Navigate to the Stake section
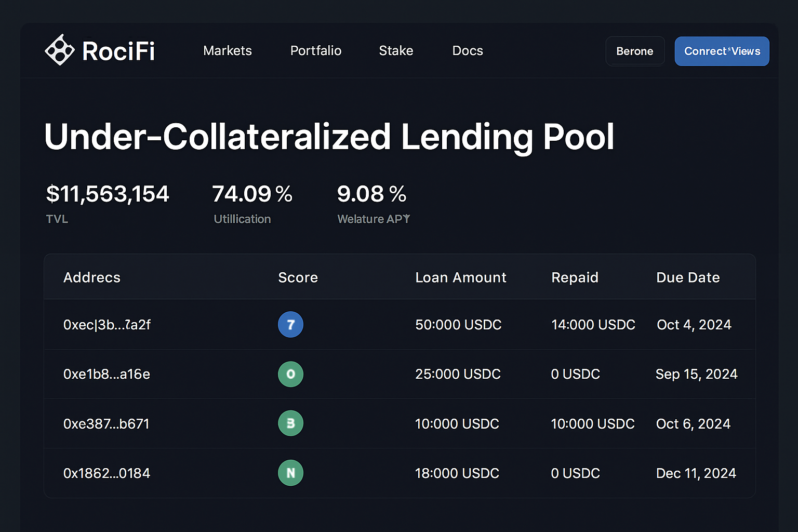Viewport: 798px width, 532px height. click(396, 50)
